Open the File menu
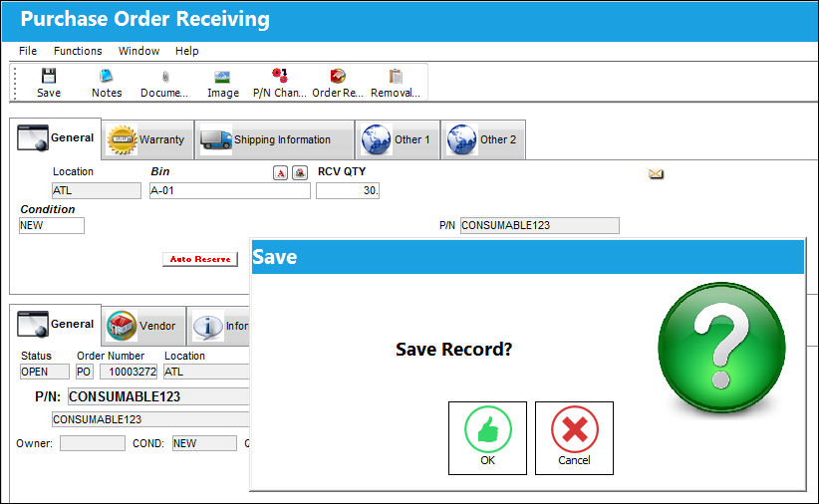The height and width of the screenshot is (504, 819). 28,51
